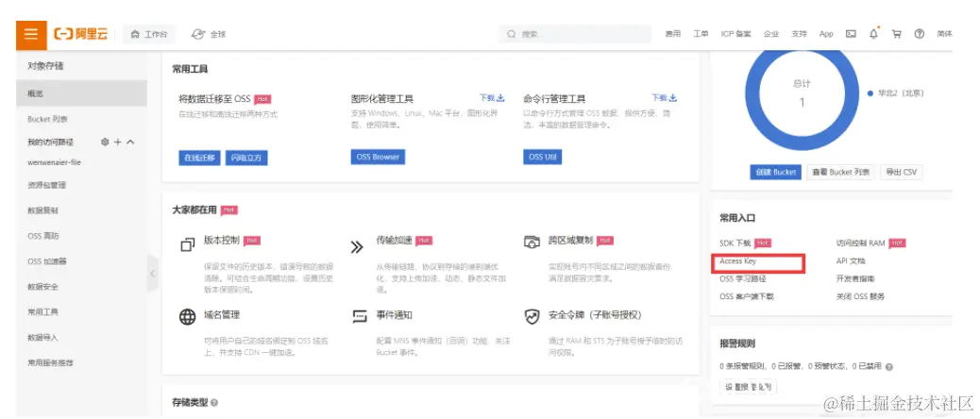Download the 命令行管理工具 via 下载 link

[x=665, y=98]
